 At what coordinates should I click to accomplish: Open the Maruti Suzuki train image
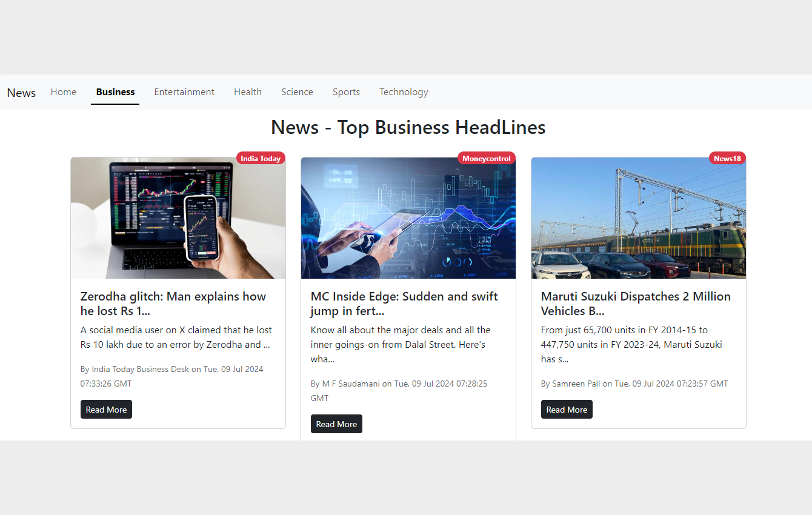tap(639, 218)
